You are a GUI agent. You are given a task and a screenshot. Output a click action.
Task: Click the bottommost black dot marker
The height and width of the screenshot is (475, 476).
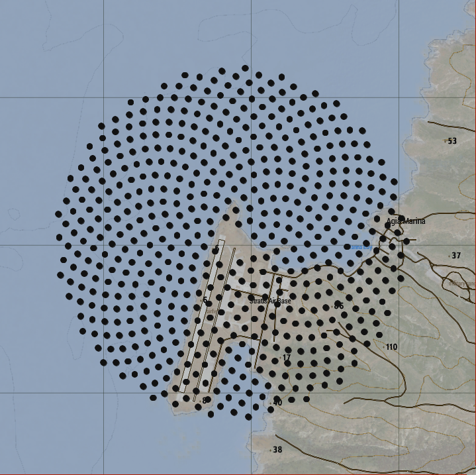point(248,417)
